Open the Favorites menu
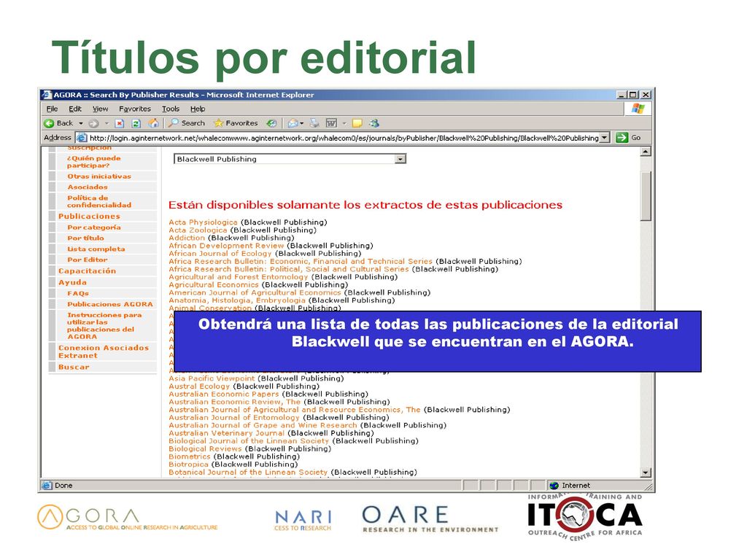This screenshot has width=747, height=560. click(135, 109)
